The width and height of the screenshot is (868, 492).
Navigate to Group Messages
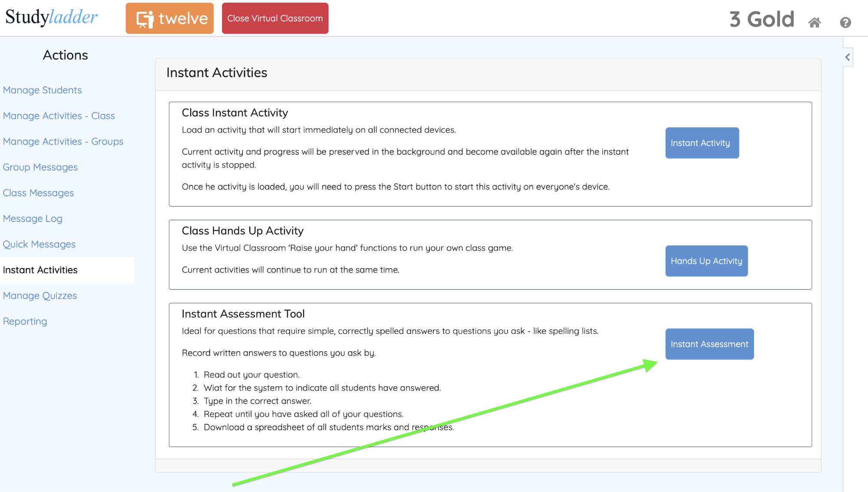40,167
